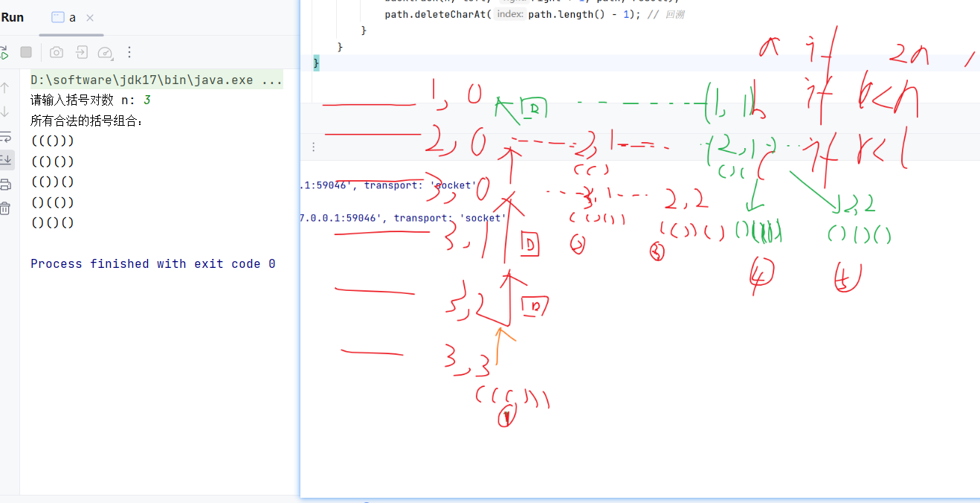Click the 所有合法的括号组合 heading line

[86, 121]
